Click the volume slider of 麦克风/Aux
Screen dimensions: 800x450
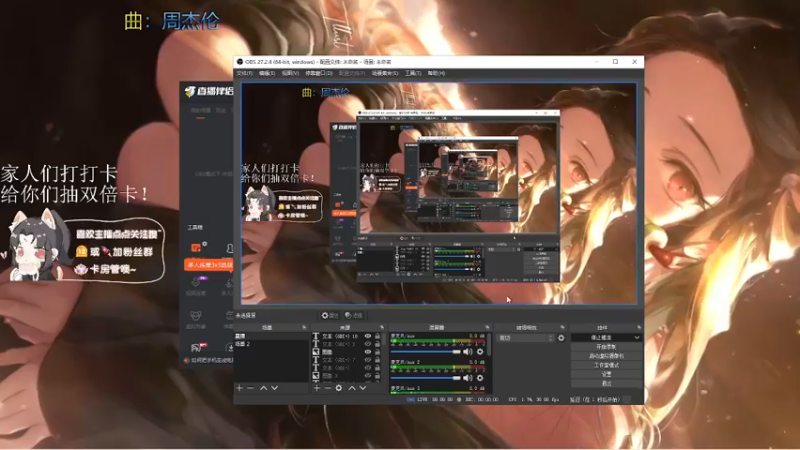pos(426,352)
